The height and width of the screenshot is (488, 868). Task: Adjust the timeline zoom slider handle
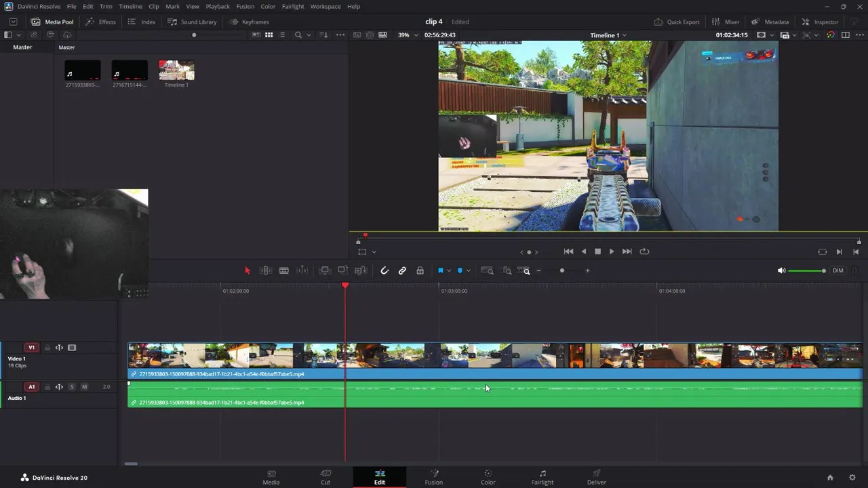tap(561, 270)
